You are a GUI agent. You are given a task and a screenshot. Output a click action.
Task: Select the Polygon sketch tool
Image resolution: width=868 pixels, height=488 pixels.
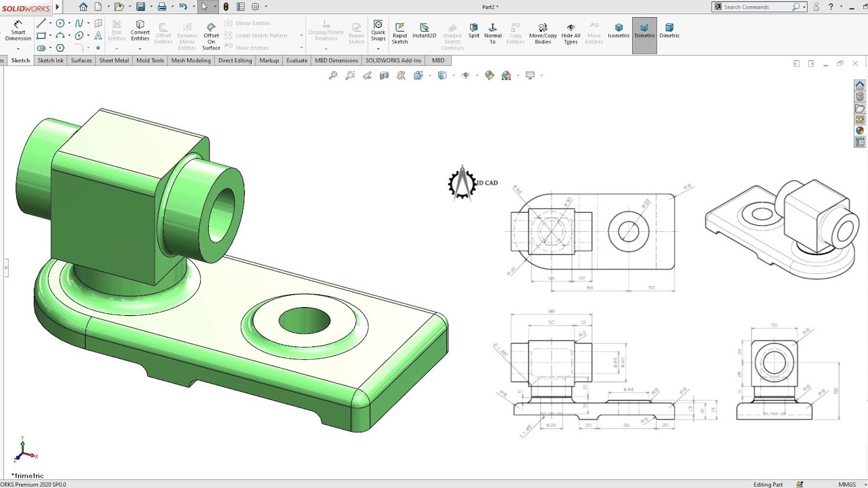point(60,48)
